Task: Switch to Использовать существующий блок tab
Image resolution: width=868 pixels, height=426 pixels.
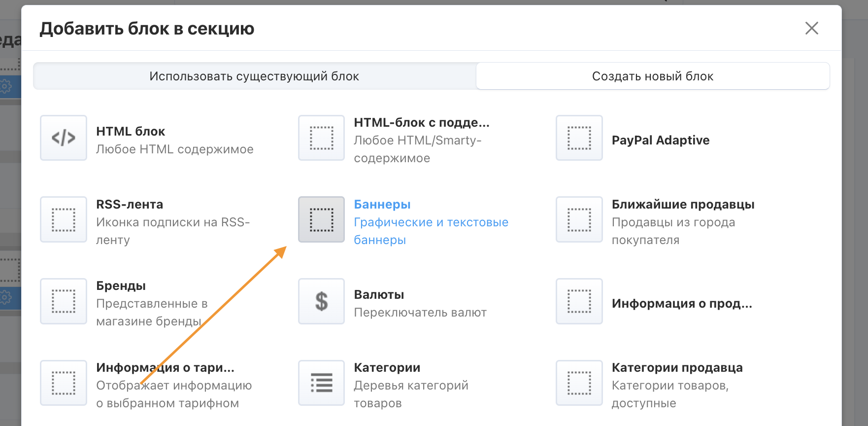Action: click(254, 76)
